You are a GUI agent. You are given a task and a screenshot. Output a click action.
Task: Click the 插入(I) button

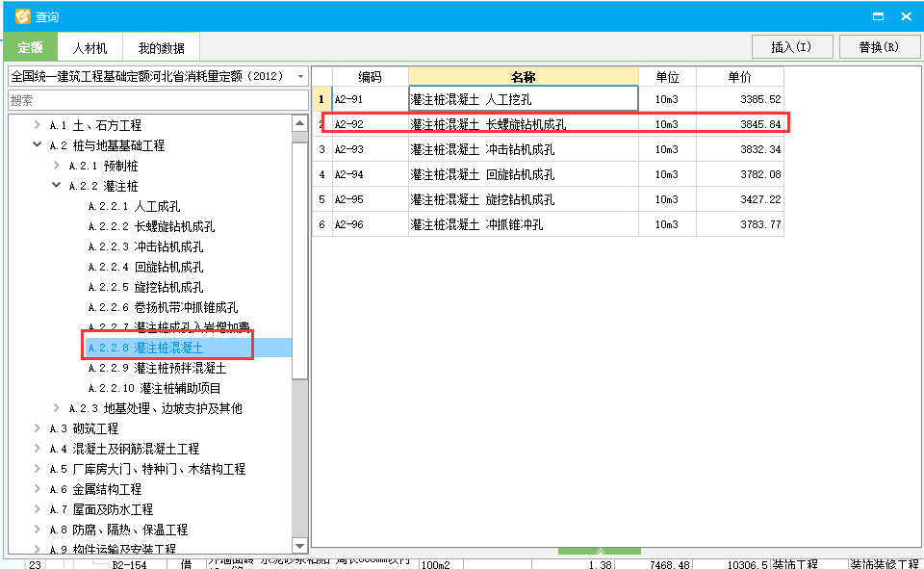tap(792, 47)
